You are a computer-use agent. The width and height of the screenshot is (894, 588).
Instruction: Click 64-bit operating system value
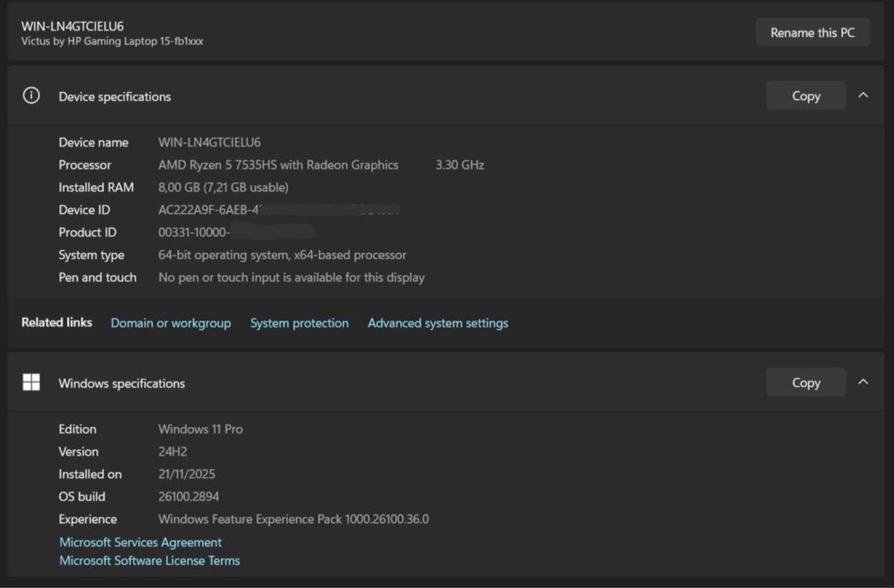tap(283, 256)
